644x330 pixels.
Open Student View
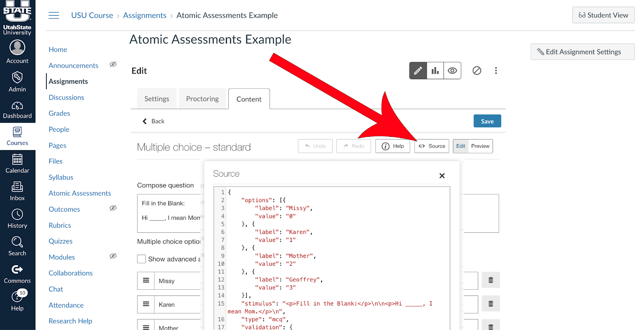pyautogui.click(x=603, y=15)
